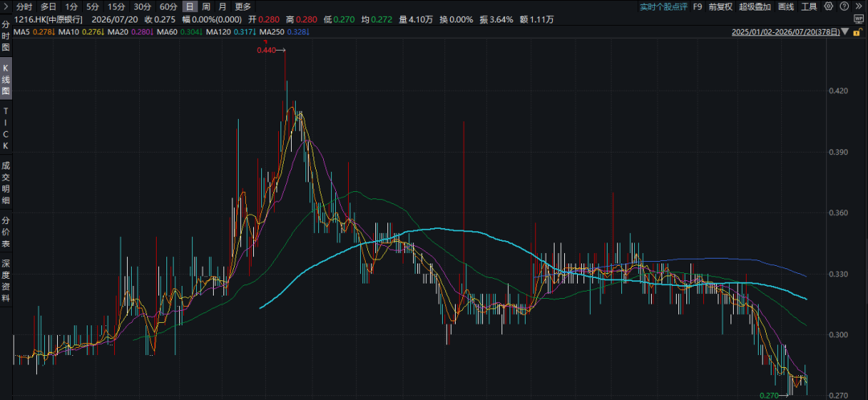Toggle the orange date range lock icon
This screenshot has width=868, height=400.
click(859, 32)
